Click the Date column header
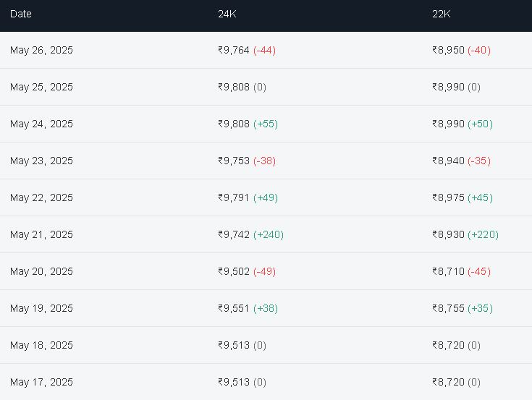This screenshot has height=400, width=532. coord(21,14)
